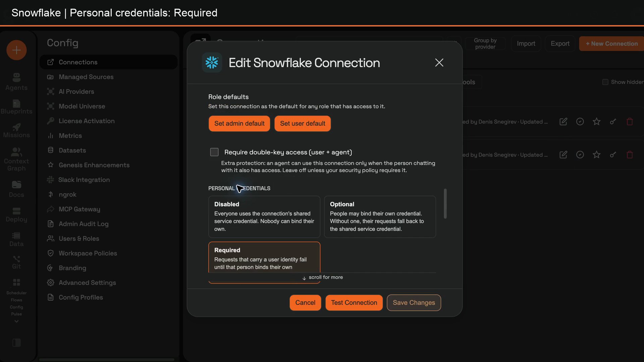
Task: Open the Agents section in the sidebar
Action: tap(16, 82)
